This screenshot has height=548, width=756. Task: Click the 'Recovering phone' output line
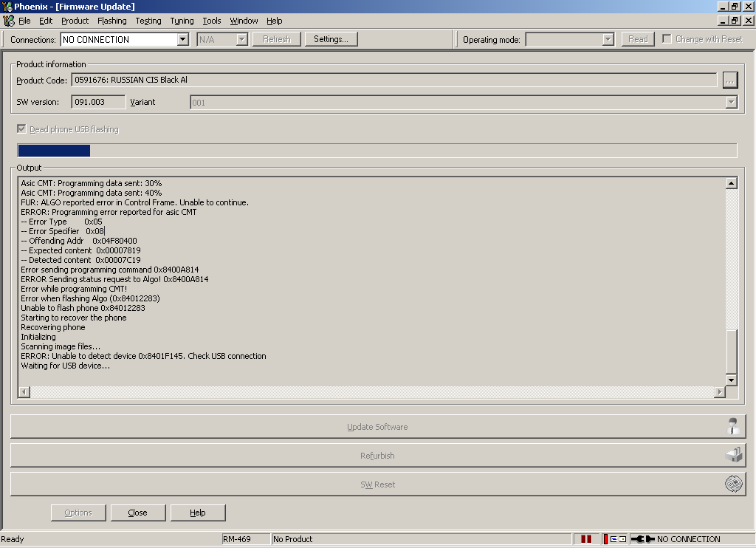click(53, 327)
